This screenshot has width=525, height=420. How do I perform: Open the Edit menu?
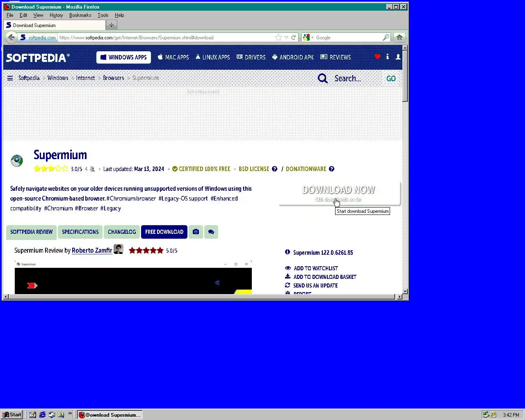coord(23,15)
